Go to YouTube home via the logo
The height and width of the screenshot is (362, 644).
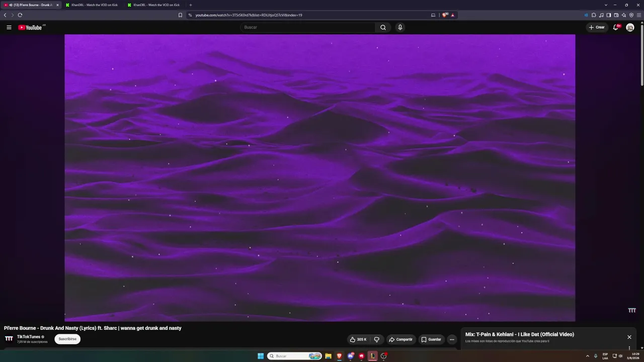pos(31,27)
